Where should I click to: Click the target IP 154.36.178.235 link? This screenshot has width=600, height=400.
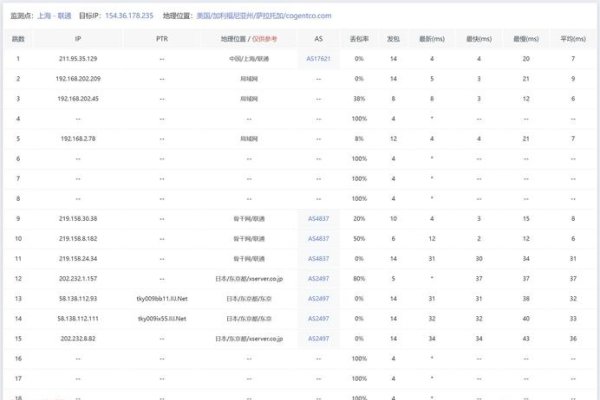(129, 16)
